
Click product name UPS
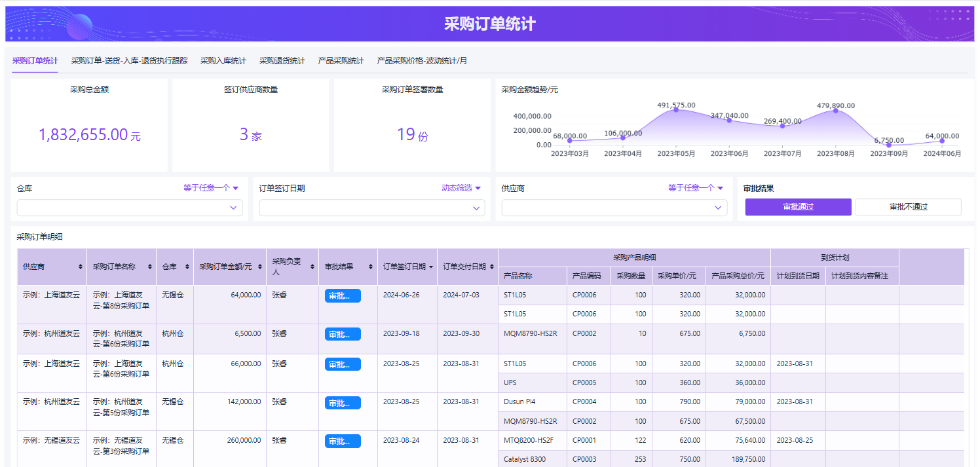(x=510, y=383)
